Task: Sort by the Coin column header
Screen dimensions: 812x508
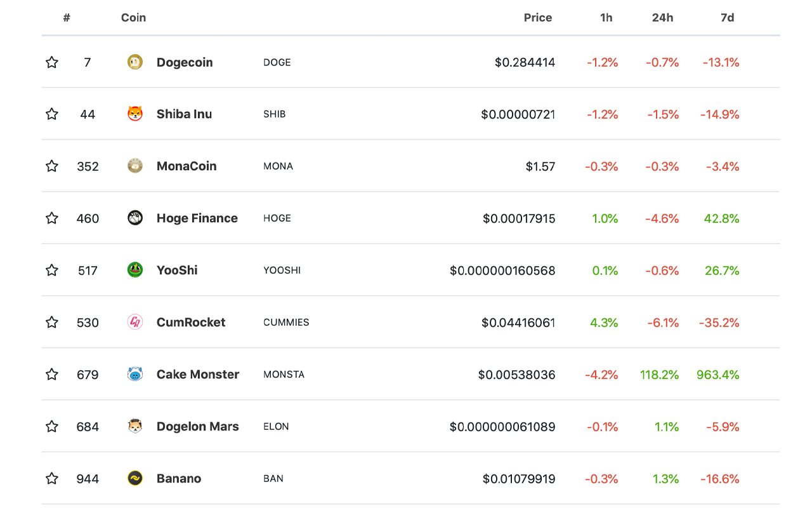Action: [133, 18]
